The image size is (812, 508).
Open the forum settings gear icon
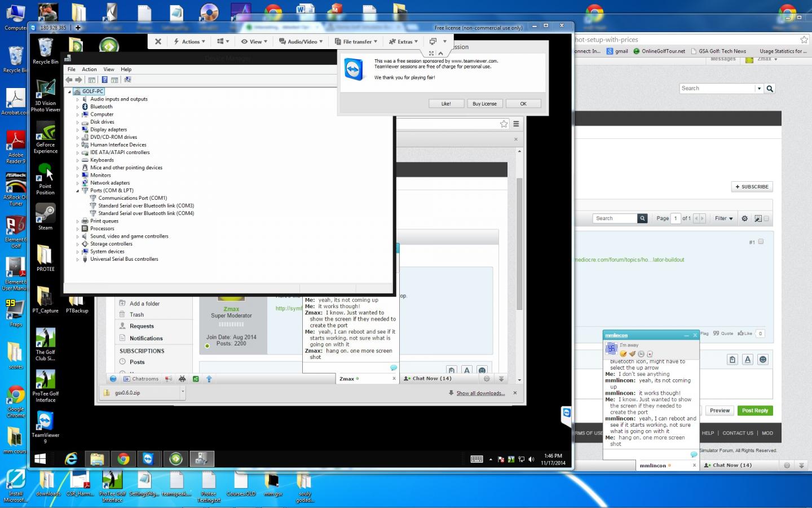[744, 218]
